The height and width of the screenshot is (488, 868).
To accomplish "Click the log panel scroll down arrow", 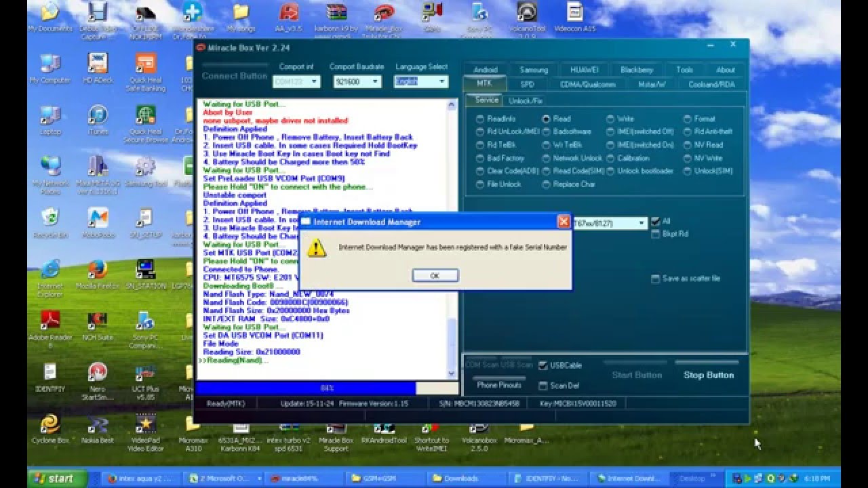I will point(452,373).
